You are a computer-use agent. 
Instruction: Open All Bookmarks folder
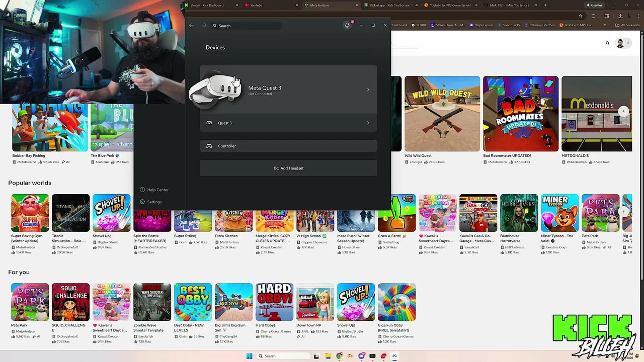click(x=628, y=25)
